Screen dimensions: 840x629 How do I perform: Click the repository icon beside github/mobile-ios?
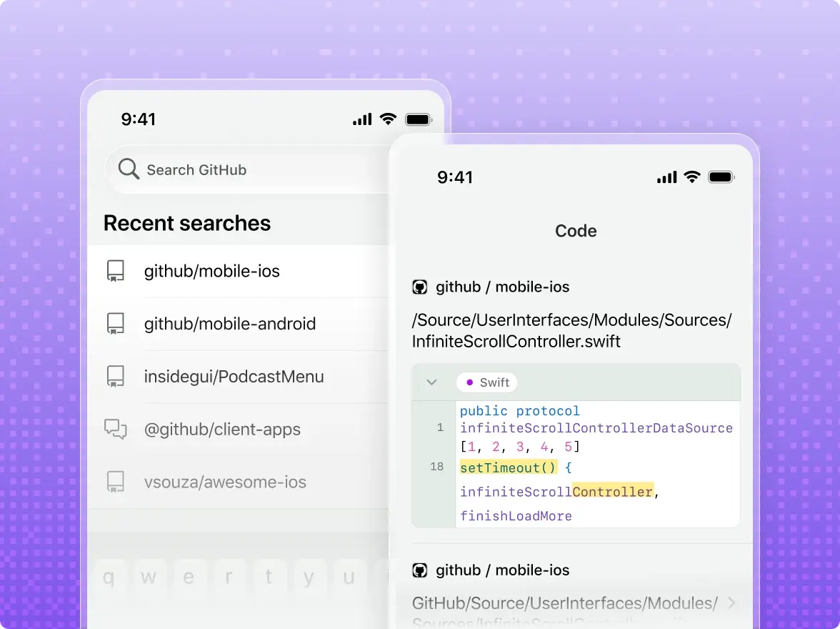pyautogui.click(x=115, y=271)
